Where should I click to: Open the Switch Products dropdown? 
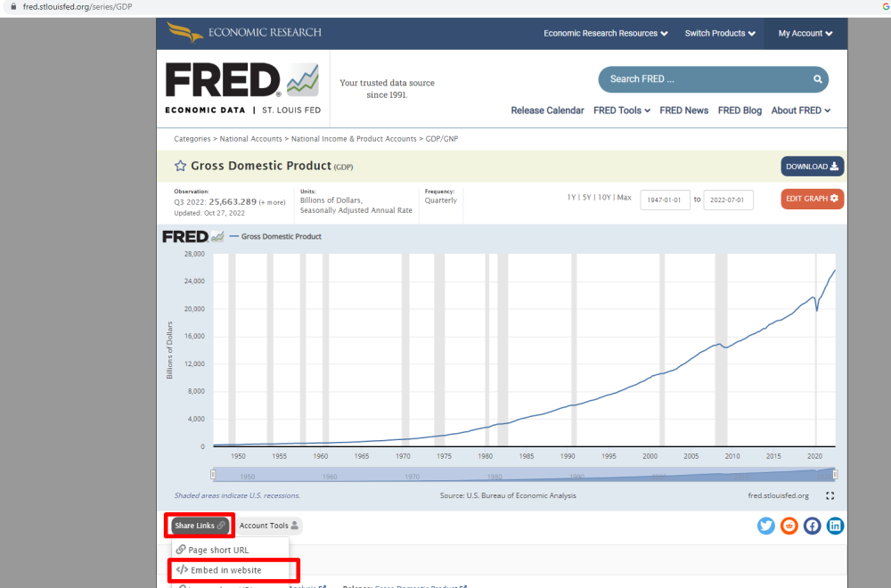pos(720,34)
